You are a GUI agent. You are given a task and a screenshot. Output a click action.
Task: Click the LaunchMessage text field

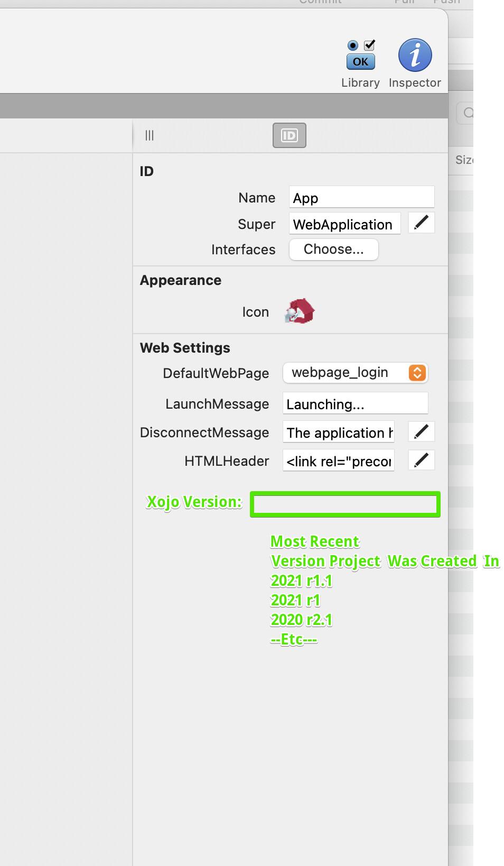[x=355, y=403]
